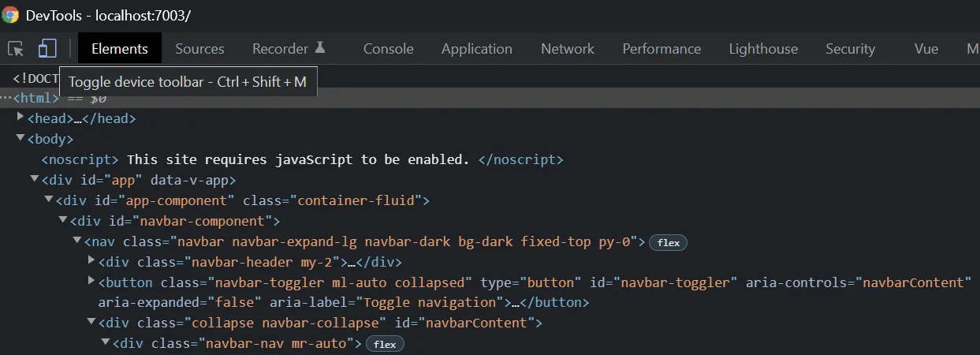Toggle the device toolbar icon
This screenshot has width=980, height=355.
pos(47,49)
